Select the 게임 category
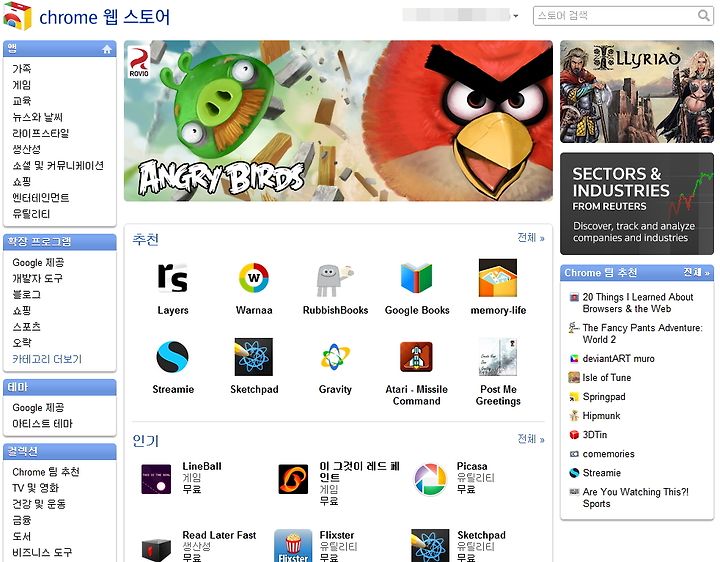 pyautogui.click(x=22, y=85)
